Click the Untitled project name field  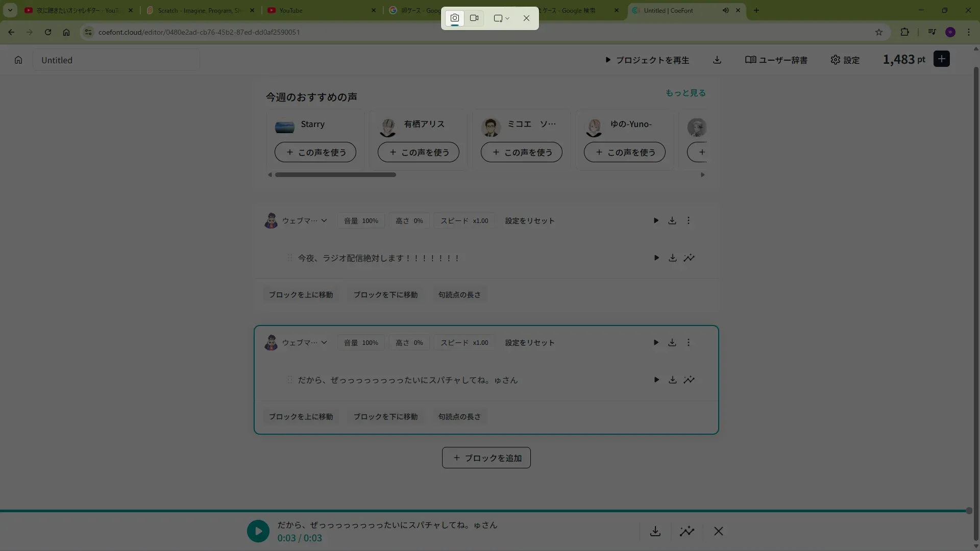pos(116,60)
